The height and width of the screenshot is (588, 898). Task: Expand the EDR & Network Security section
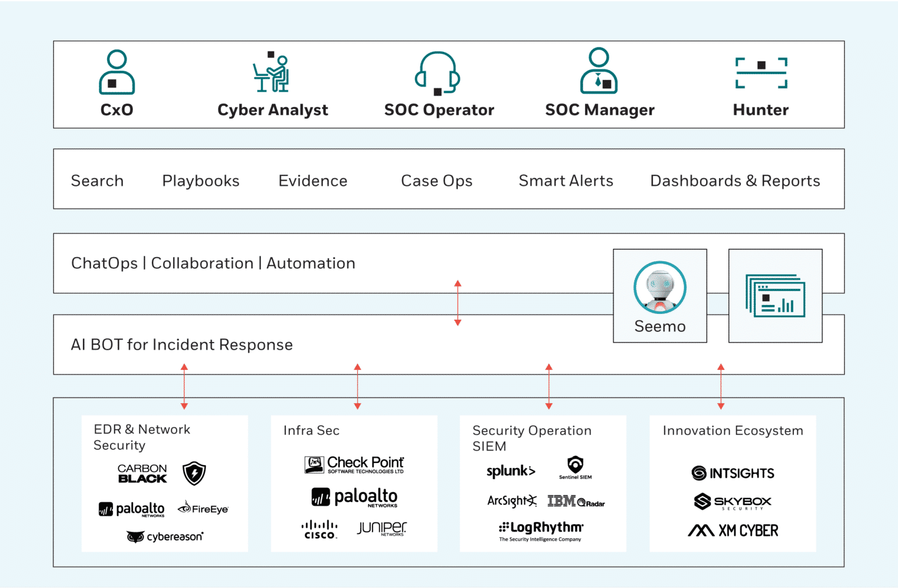tap(164, 483)
